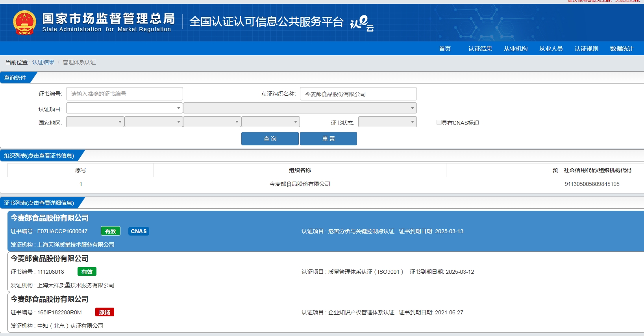The height and width of the screenshot is (336, 644).
Task: Focus the 获证组织名称 input field
Action: coord(358,94)
